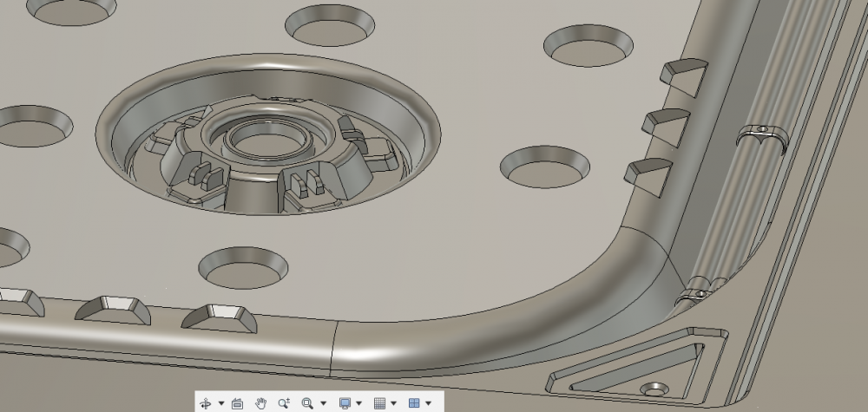
Task: Select the Orbit tool icon
Action: click(206, 403)
